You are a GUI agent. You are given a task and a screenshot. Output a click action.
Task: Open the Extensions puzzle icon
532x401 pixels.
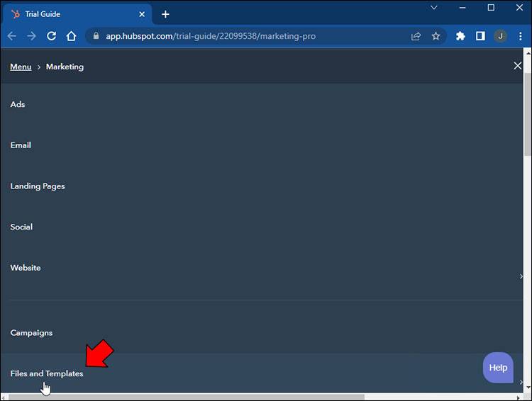point(460,36)
